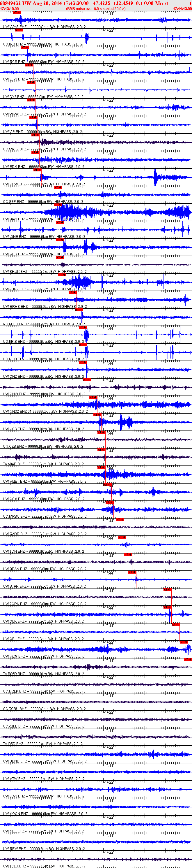This screenshot has width=192, height=868.
Task: Click red pick marker on CC SEP trace
Action: [58, 188]
